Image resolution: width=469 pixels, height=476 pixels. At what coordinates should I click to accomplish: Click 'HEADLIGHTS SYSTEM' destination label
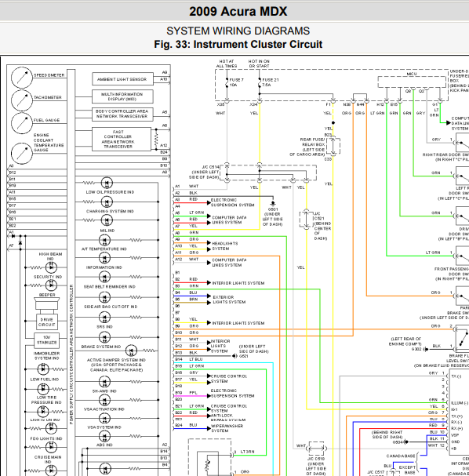point(225,246)
